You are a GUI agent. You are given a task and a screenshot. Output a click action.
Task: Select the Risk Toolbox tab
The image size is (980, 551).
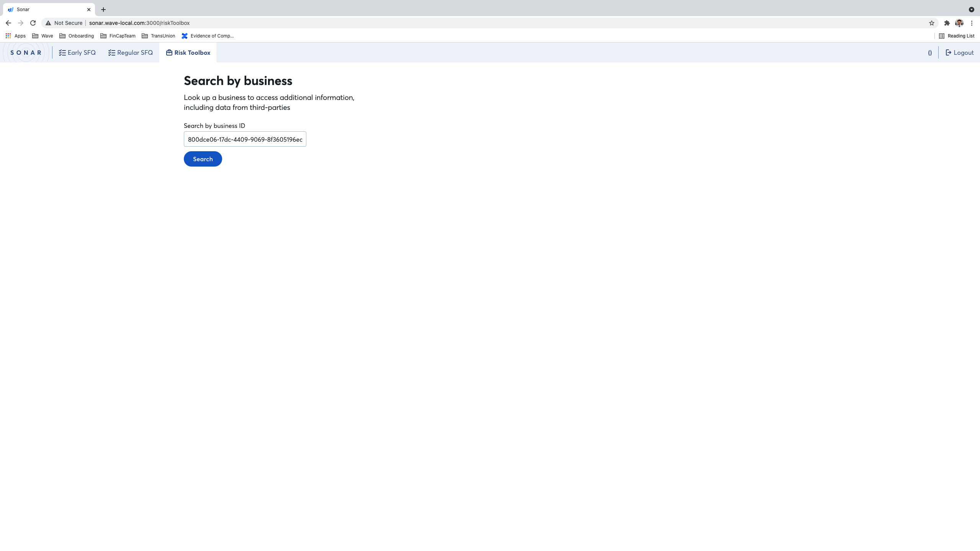(x=188, y=52)
